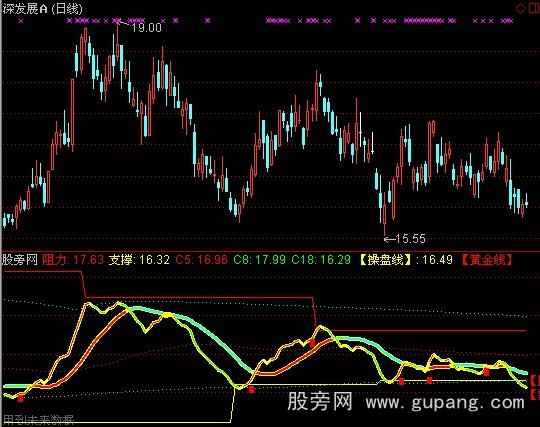Click the C5: 16.98 indicator value
540x427 pixels.
201,260
